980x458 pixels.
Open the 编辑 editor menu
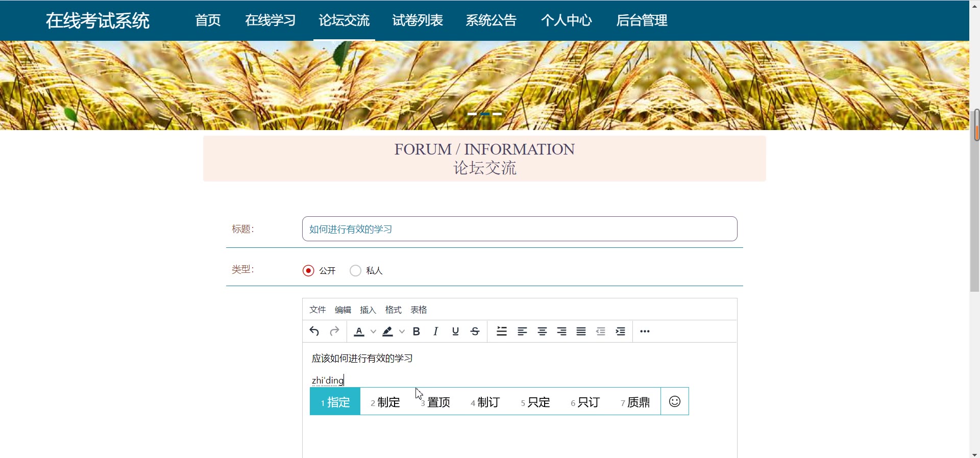[343, 310]
